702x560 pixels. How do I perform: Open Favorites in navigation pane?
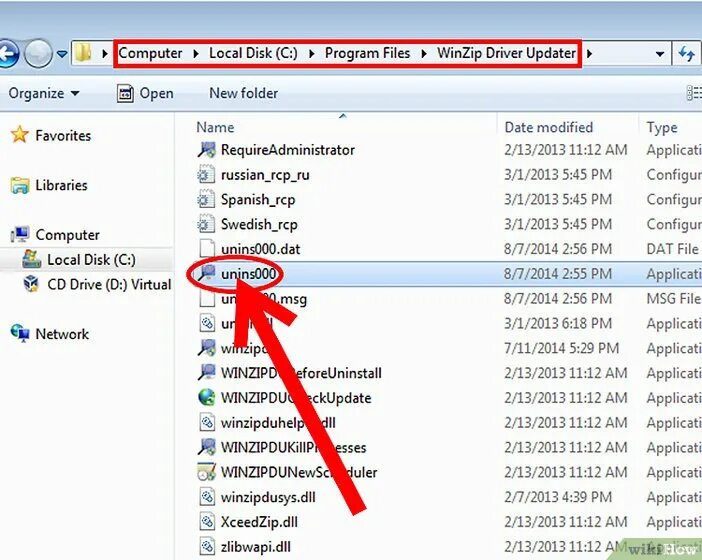click(63, 136)
